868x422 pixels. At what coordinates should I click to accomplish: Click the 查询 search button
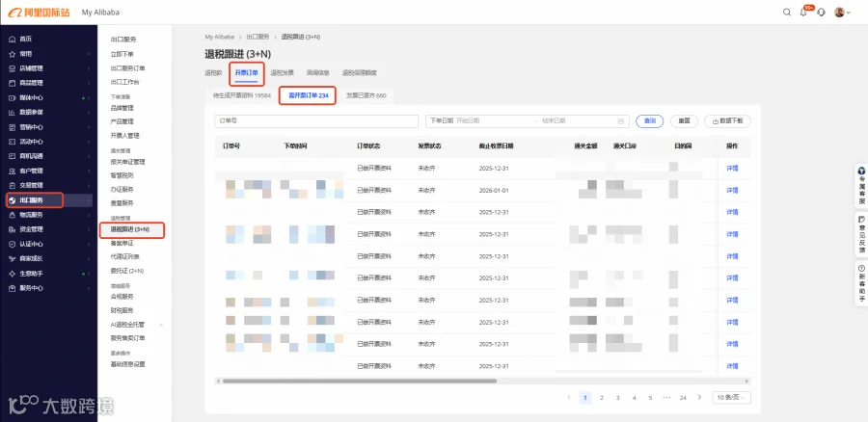point(649,121)
